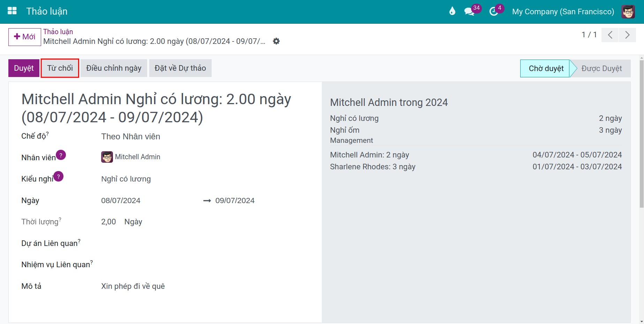Click the Mô tả description field

tap(133, 286)
